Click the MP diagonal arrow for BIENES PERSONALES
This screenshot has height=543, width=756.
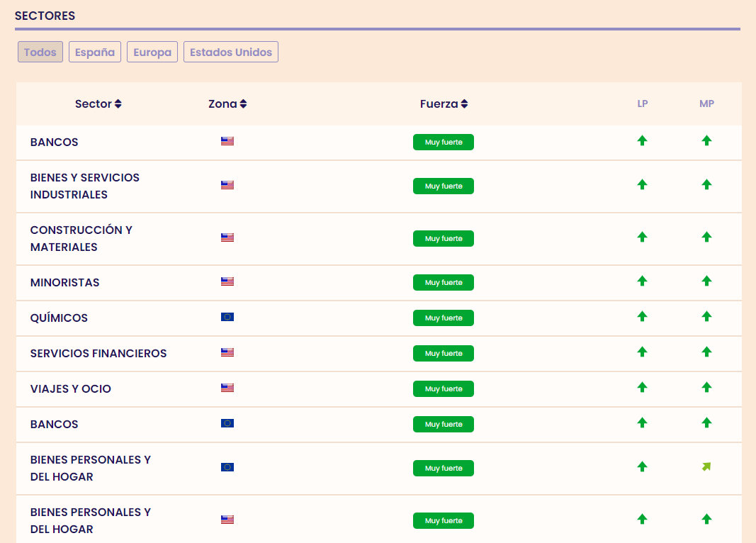[x=706, y=467]
